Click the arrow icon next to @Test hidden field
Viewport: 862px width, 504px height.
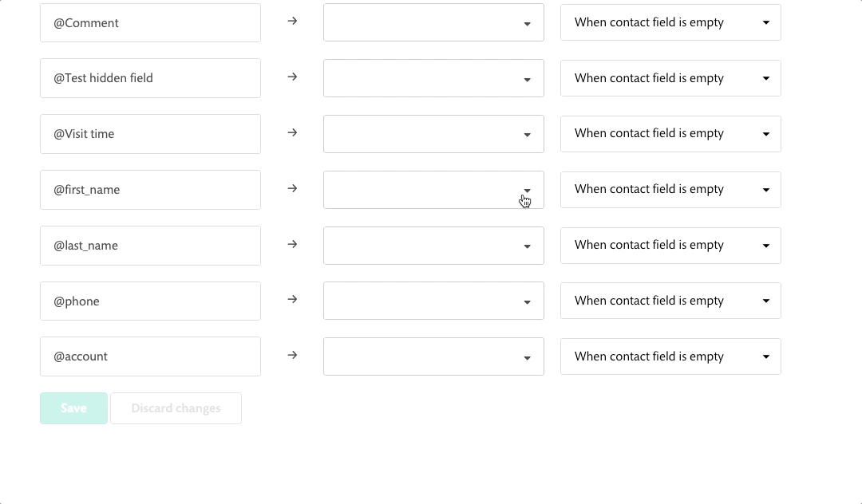292,77
